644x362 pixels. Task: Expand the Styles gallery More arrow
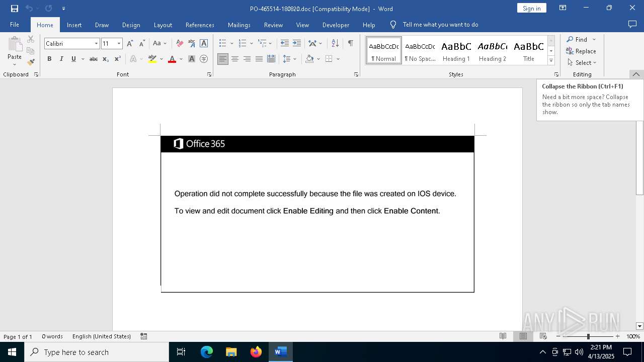(x=551, y=61)
